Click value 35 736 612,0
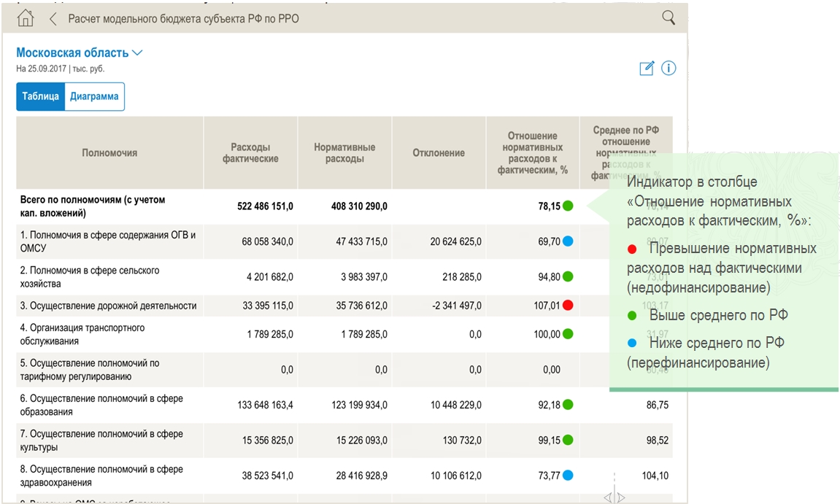 361,306
